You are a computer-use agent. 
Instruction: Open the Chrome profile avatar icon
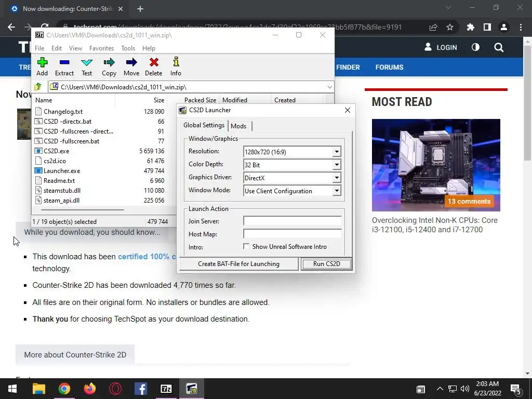point(504,27)
